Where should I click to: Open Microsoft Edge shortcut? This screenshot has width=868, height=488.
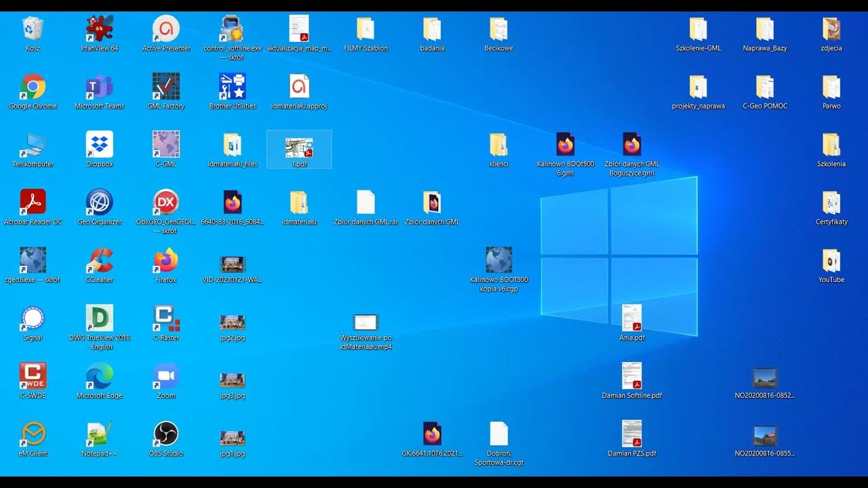click(x=100, y=376)
